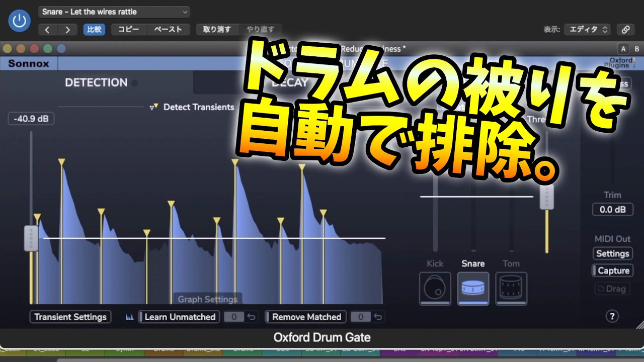Reset Learn Unmatched with its undo arrow
Viewport: 644px width, 362px height.
pos(252,317)
